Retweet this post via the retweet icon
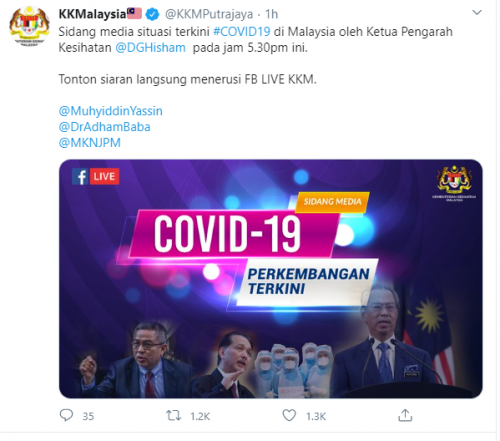This screenshot has width=500, height=441. coord(173,416)
